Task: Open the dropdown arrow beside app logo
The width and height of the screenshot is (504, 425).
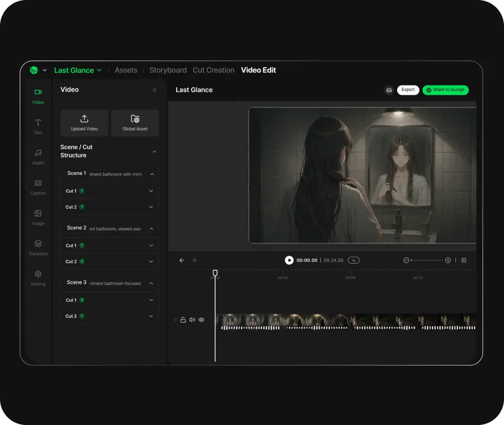Action: [45, 70]
